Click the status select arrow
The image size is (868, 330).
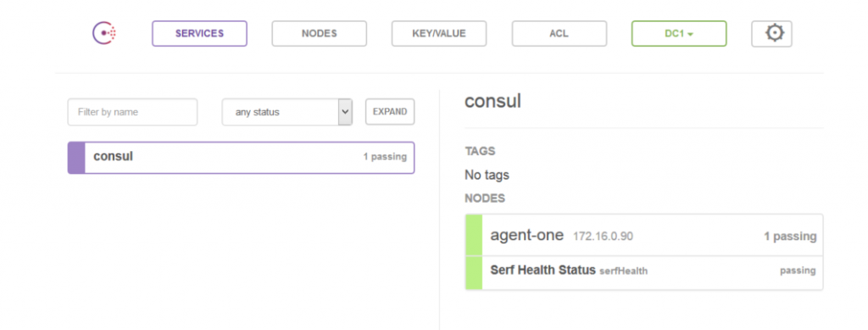coord(346,112)
